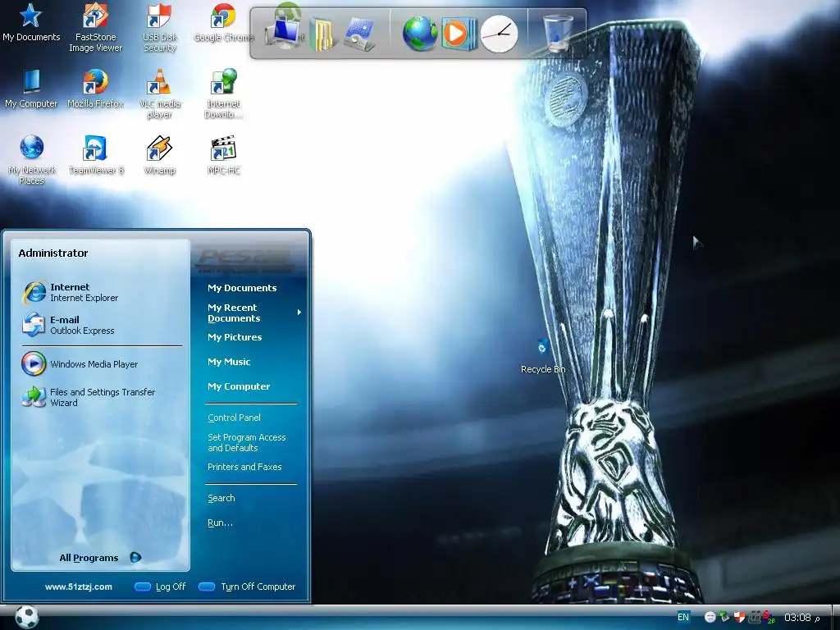Open Outlook Express E-mail entry
This screenshot has width=840, height=630.
pos(101,325)
